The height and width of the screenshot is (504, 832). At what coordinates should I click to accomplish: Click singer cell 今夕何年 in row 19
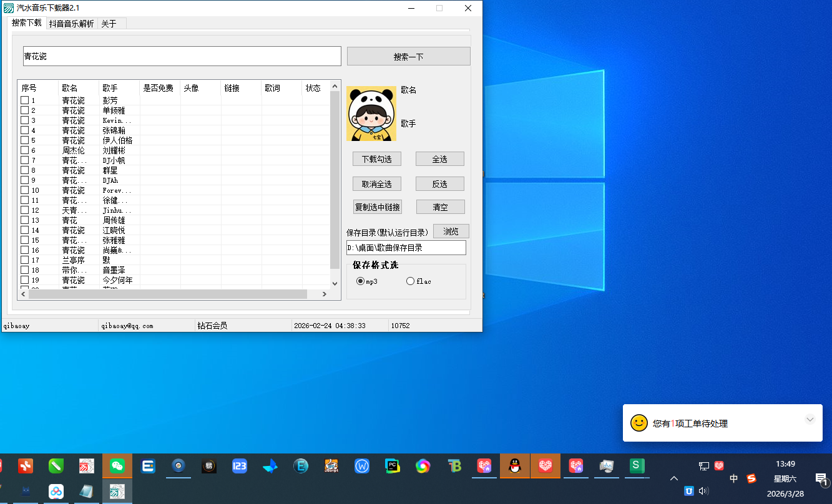118,280
